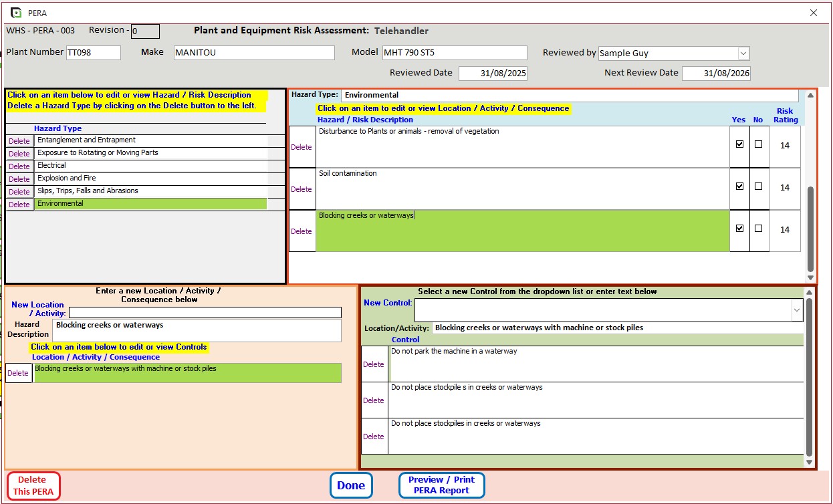The width and height of the screenshot is (833, 504).
Task: Click Preview / Print PERA Report button
Action: pyautogui.click(x=441, y=485)
